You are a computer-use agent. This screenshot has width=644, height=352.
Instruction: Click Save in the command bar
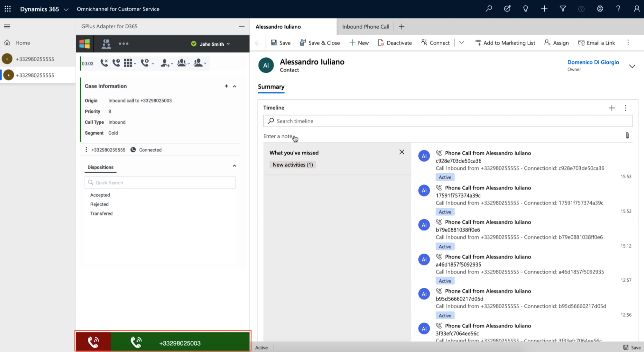[281, 43]
